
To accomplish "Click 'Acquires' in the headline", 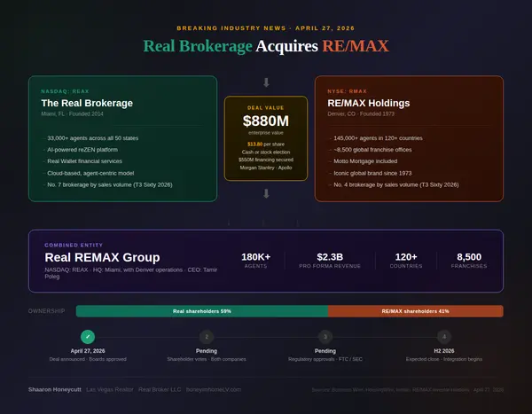I will [x=287, y=46].
